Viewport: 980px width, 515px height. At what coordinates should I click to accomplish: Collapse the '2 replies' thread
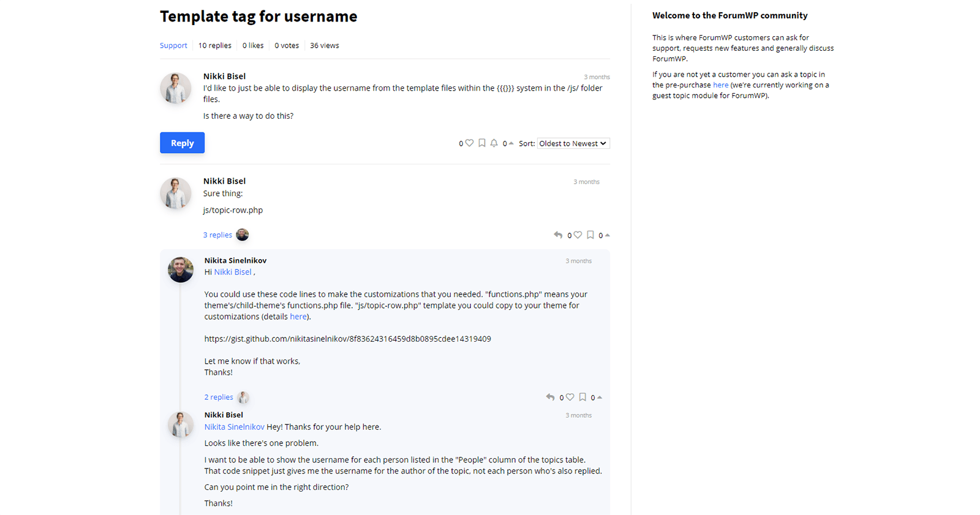tap(219, 397)
